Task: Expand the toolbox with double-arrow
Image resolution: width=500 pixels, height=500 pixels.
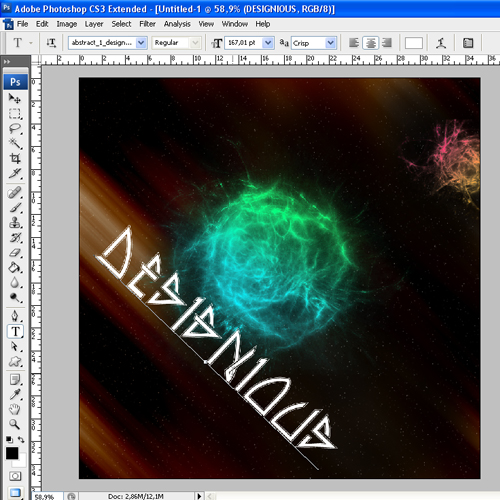Action: (x=7, y=62)
